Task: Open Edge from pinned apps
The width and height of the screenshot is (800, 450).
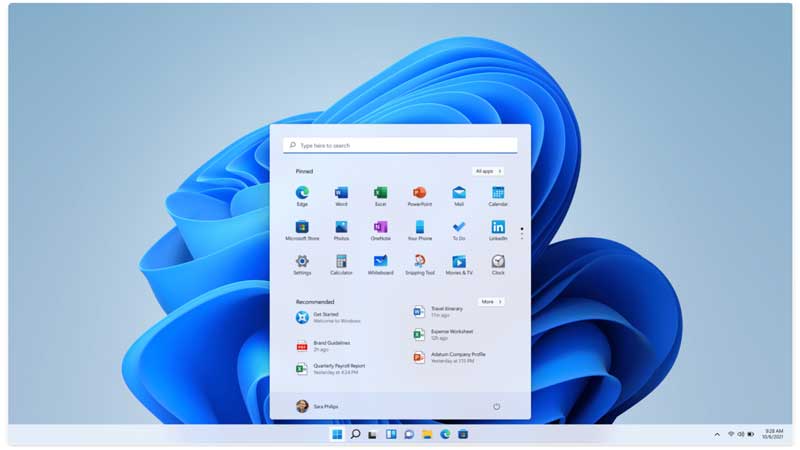Action: [x=302, y=196]
